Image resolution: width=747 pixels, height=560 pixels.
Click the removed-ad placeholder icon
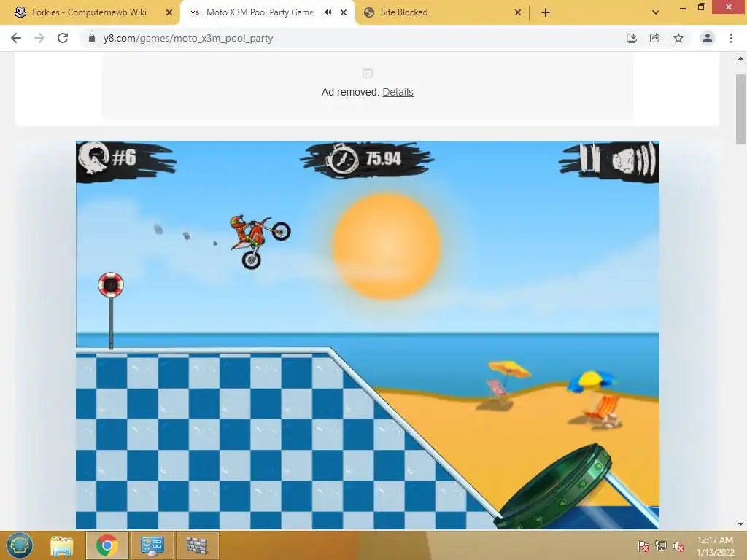coord(368,73)
